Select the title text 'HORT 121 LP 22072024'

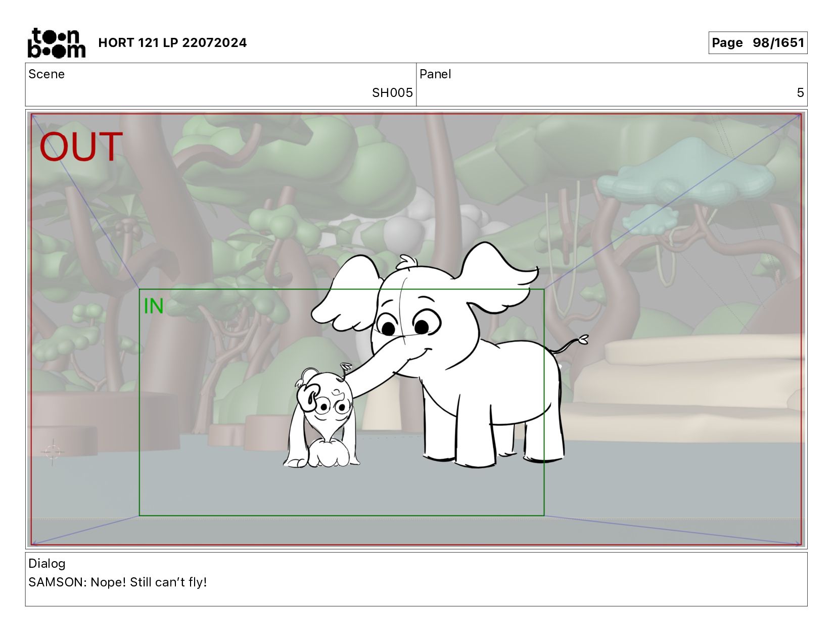(172, 43)
